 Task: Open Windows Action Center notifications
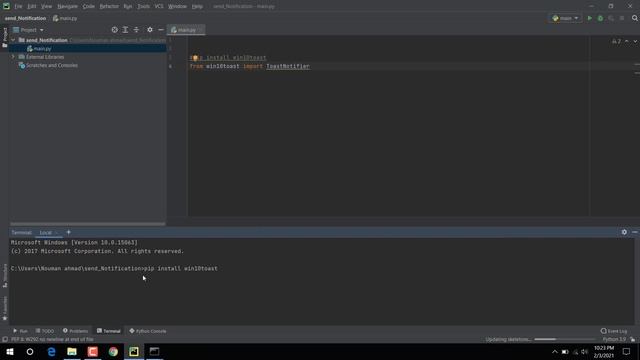pos(627,351)
